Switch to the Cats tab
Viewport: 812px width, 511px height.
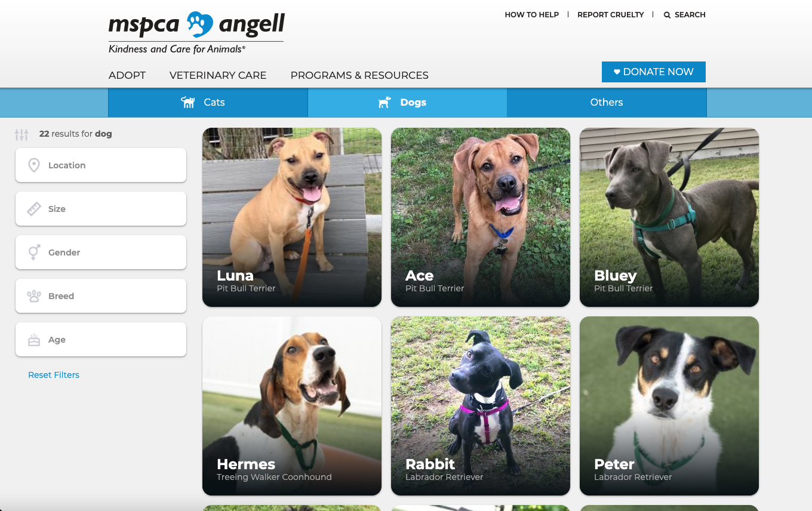tap(208, 103)
